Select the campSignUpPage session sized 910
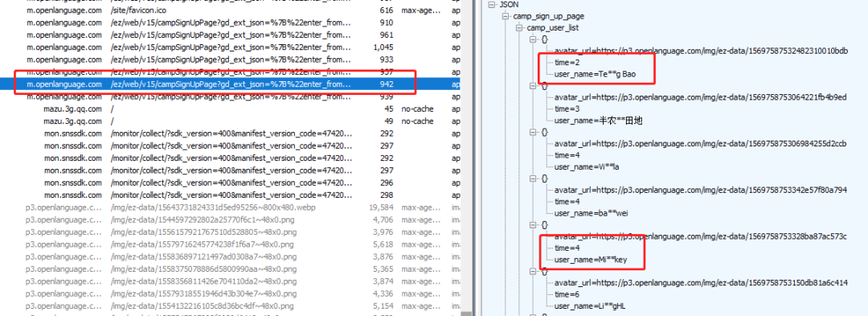The image size is (868, 316). coord(230,23)
